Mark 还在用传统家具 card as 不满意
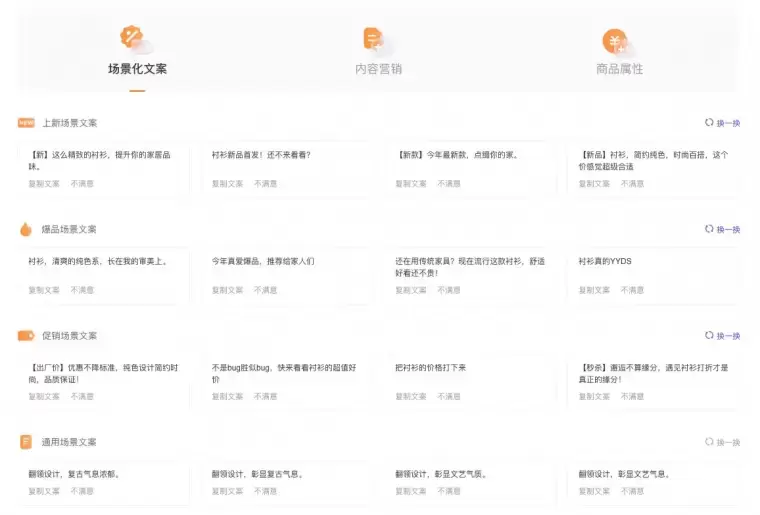Image resolution: width=760 pixels, height=515 pixels. click(x=449, y=290)
